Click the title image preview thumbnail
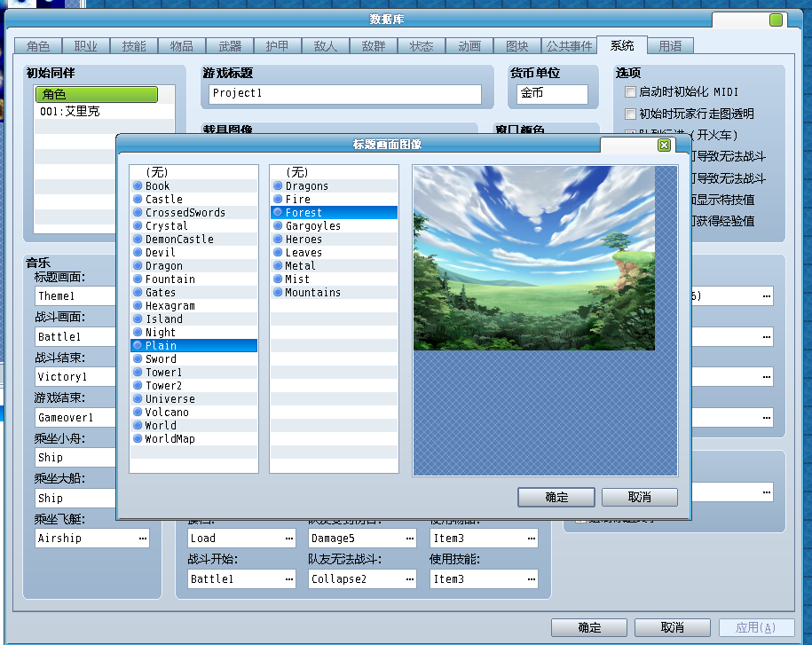 tap(534, 258)
